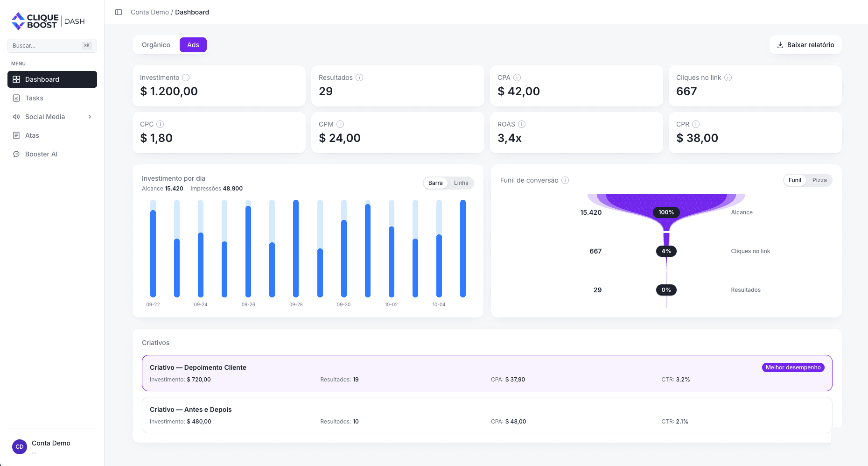Click the ROAS info icon

click(x=522, y=124)
